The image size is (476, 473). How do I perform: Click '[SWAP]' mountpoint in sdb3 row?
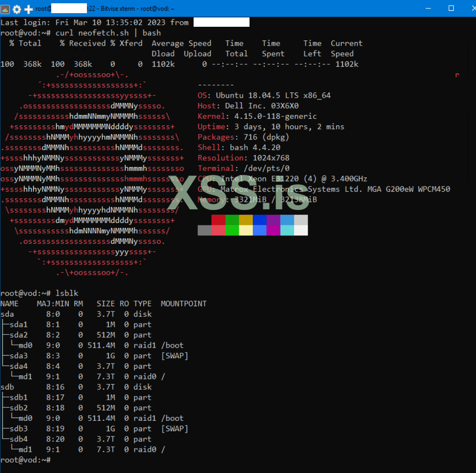pyautogui.click(x=174, y=429)
